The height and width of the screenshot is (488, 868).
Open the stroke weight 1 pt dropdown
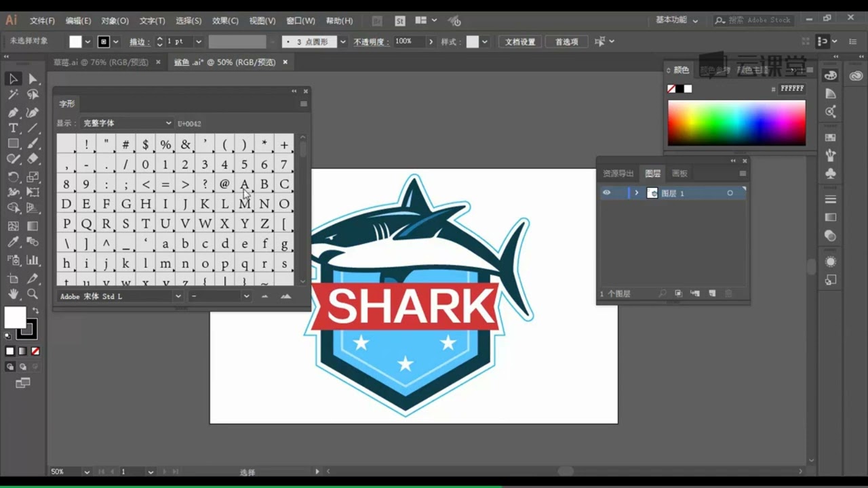click(199, 42)
